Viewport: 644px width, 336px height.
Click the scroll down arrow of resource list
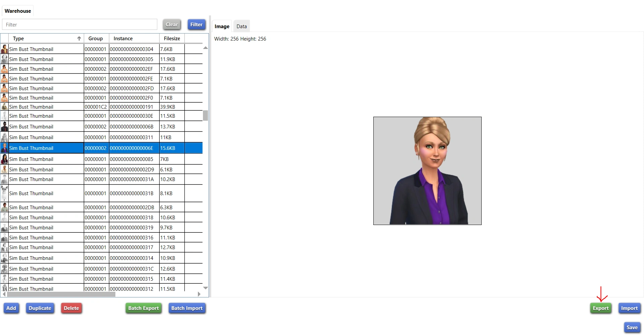pos(206,288)
